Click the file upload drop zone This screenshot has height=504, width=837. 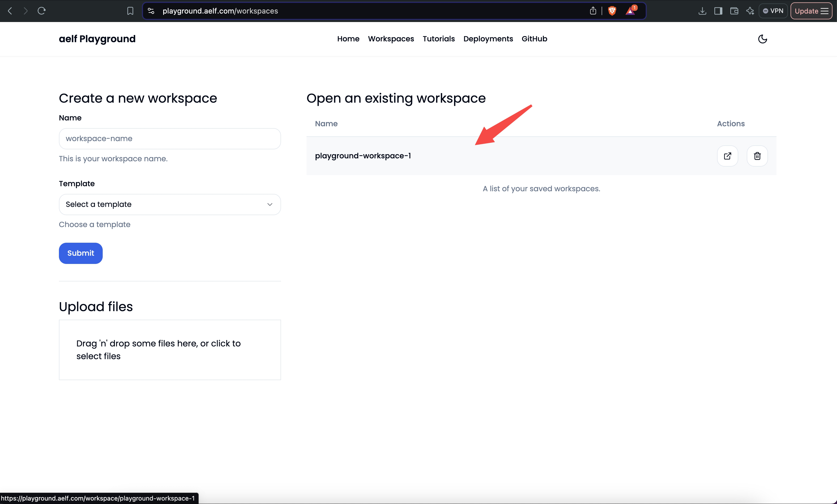click(170, 350)
